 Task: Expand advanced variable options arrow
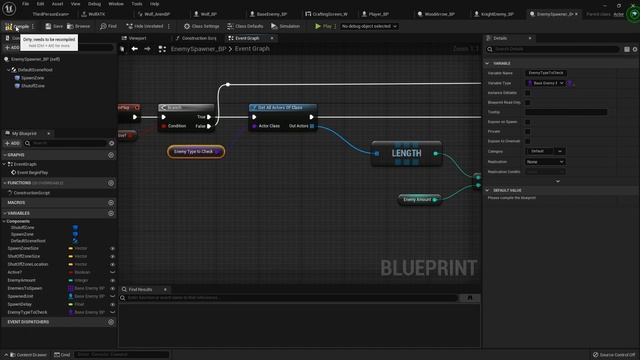558,182
